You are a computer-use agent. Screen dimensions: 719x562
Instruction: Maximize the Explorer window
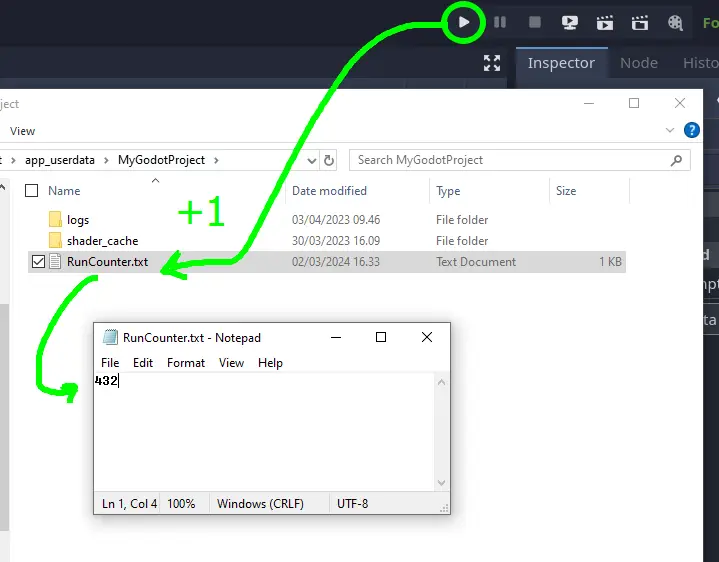click(x=634, y=104)
